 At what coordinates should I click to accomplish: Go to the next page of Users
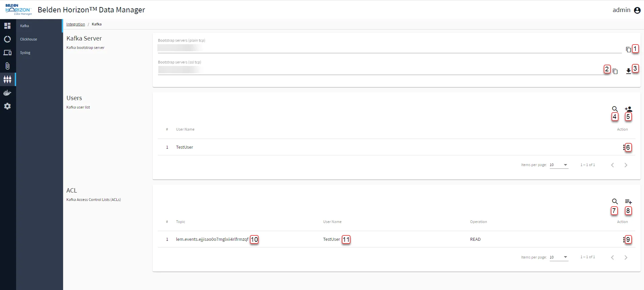pyautogui.click(x=626, y=165)
